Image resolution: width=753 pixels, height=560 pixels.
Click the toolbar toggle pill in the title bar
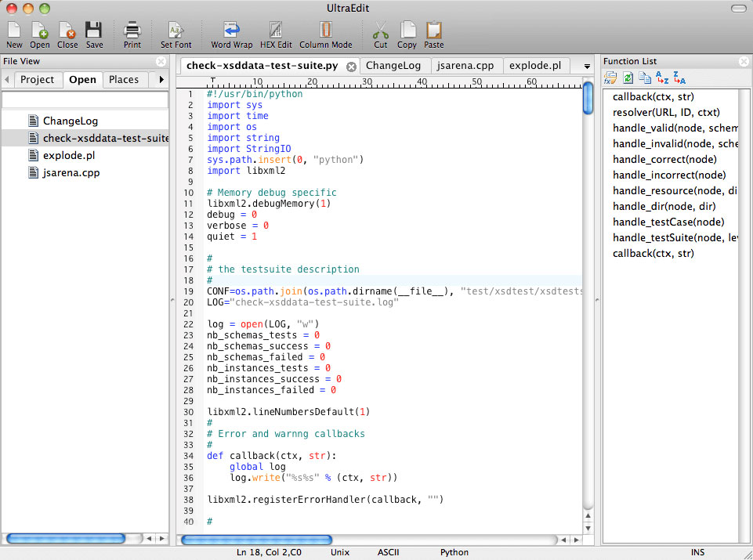click(739, 9)
